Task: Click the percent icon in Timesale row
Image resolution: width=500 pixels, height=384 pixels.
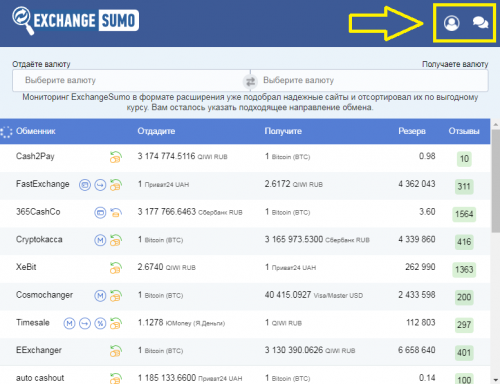Action: [100, 323]
